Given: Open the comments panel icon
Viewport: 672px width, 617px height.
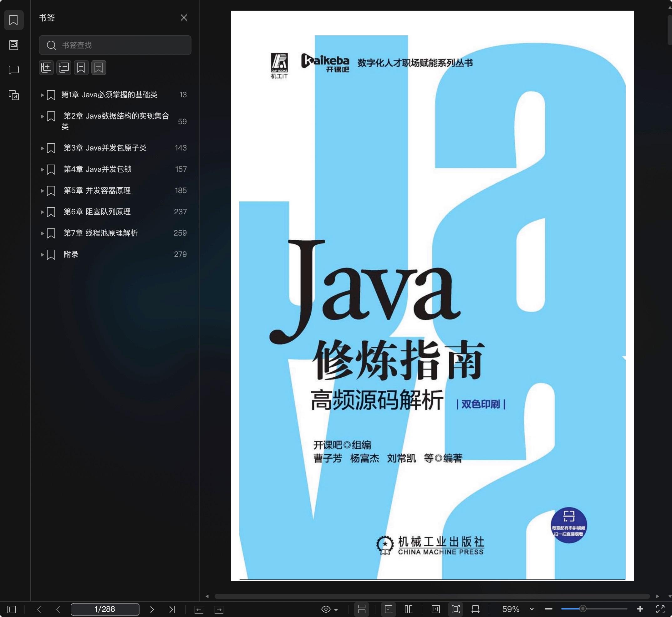Looking at the screenshot, I should coord(14,70).
